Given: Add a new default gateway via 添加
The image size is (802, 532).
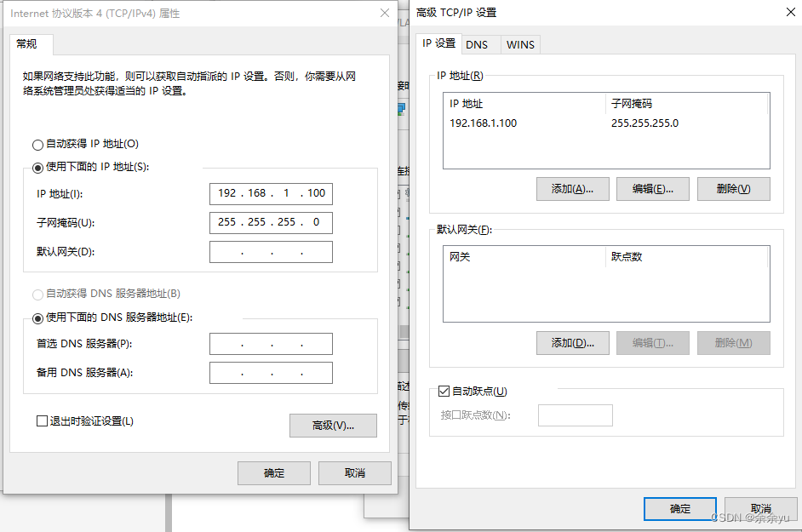Looking at the screenshot, I should pyautogui.click(x=572, y=342).
